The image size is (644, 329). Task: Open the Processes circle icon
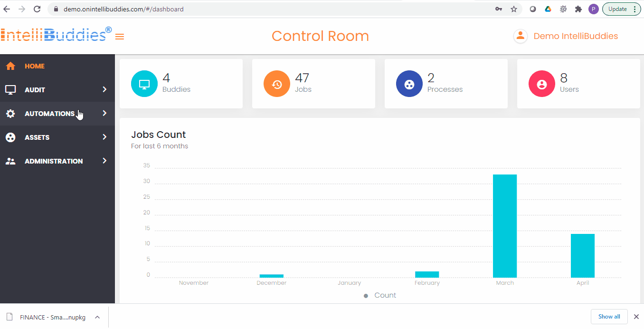(x=409, y=83)
